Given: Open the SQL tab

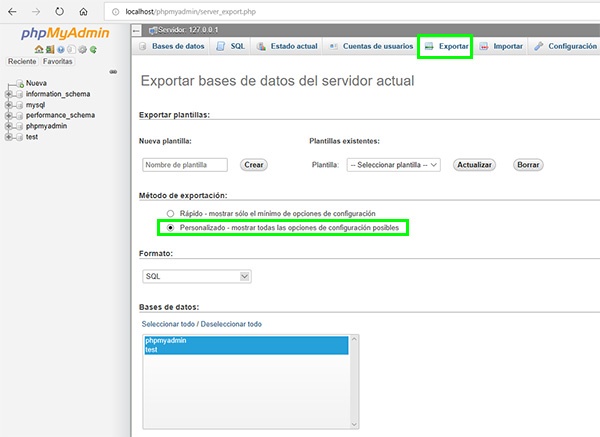Looking at the screenshot, I should pyautogui.click(x=230, y=46).
